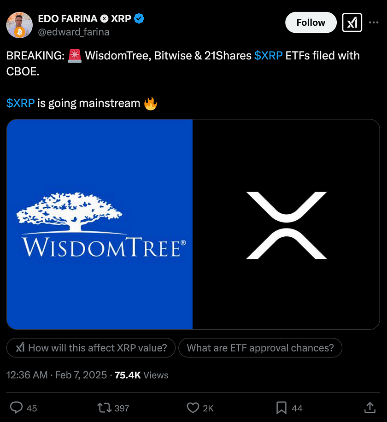Screen dimensions: 387x422
Task: Ask 'What are ETF approval chances?'
Action: pyautogui.click(x=260, y=348)
